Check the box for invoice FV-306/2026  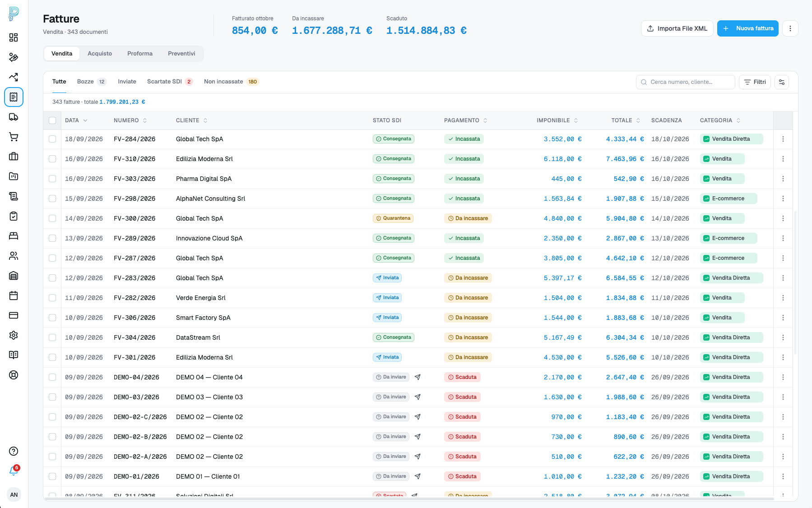point(52,318)
